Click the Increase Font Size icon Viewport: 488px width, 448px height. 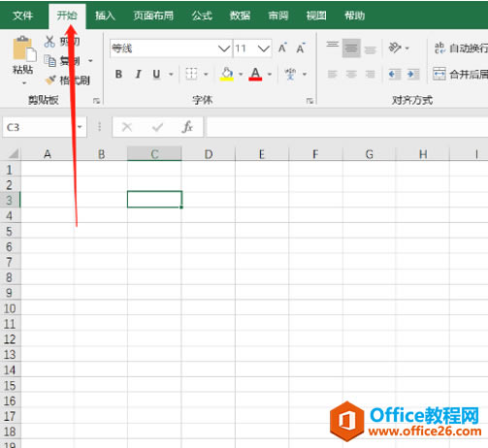click(x=282, y=48)
